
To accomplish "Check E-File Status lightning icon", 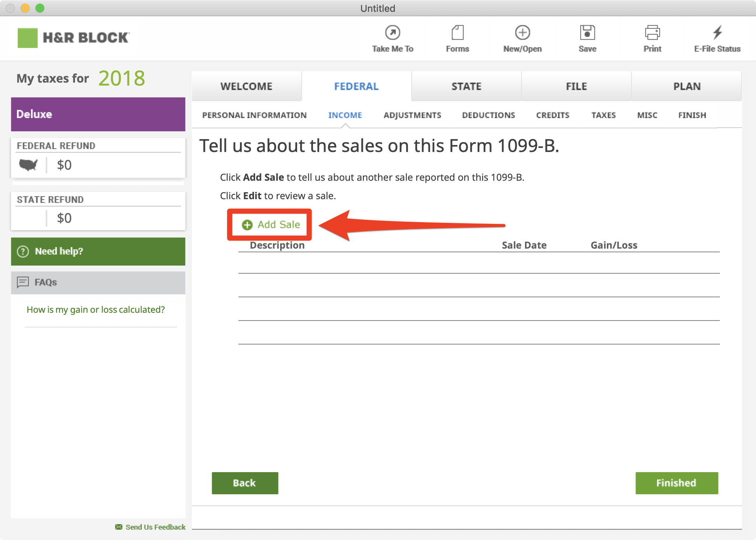I will [x=717, y=32].
